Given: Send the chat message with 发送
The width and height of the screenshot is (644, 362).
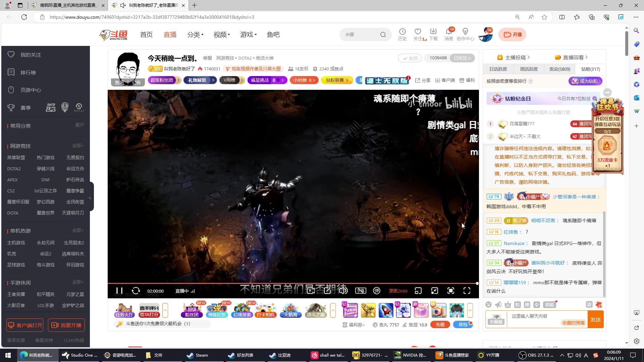Looking at the screenshot, I should click(596, 319).
